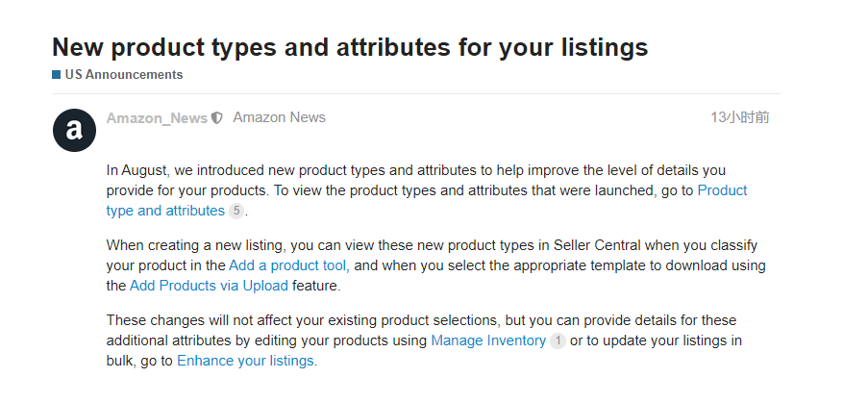Open the 'Add Products via Upload' link

(209, 286)
